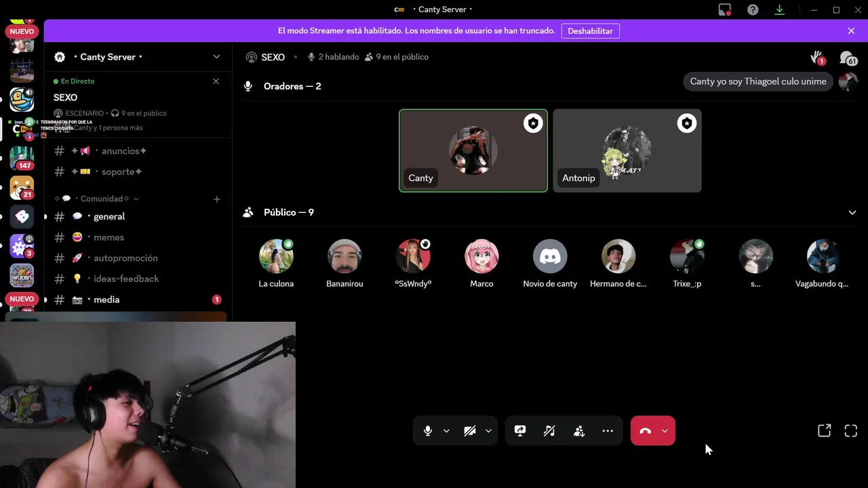The image size is (868, 488).
Task: Click moderator badge on Canty tile
Action: (x=533, y=123)
